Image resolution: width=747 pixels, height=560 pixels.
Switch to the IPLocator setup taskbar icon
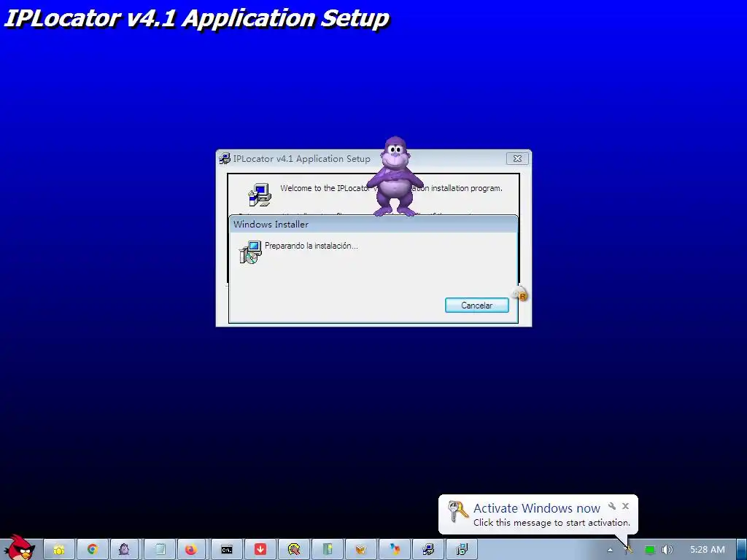(427, 550)
